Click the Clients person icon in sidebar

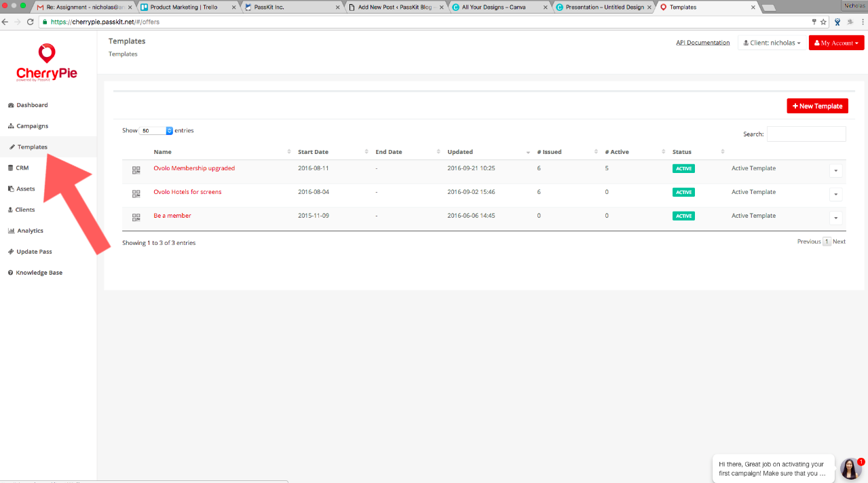(x=10, y=210)
